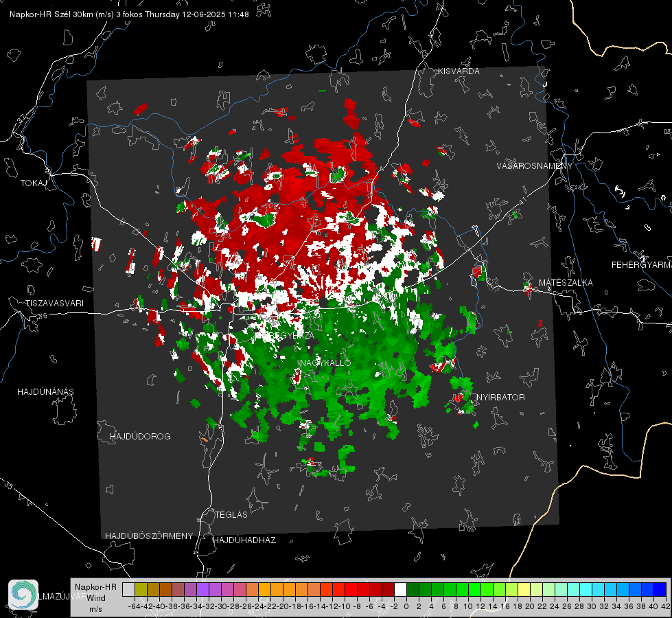The image size is (672, 618).
Task: Pick the dark green swatch between 0 and 2
Action: pyautogui.click(x=413, y=589)
